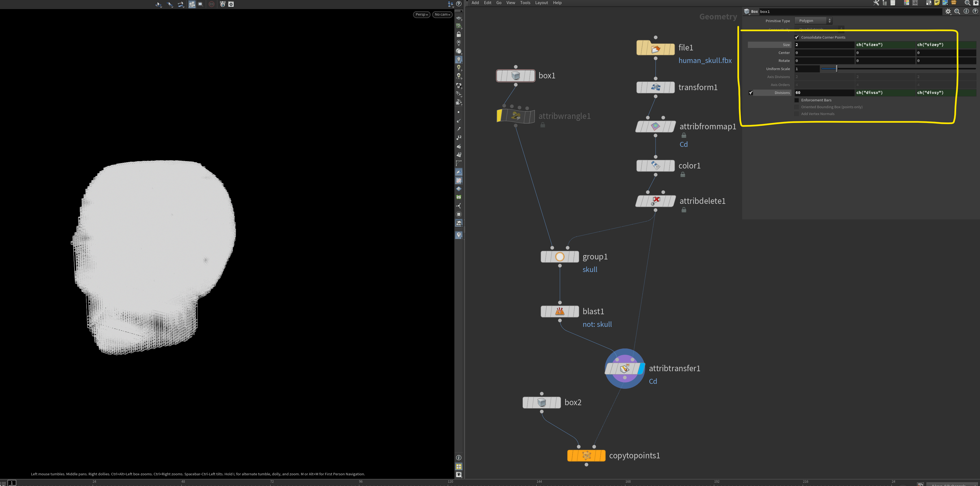Select the group1 node icon
980x486 pixels.
[x=560, y=257]
